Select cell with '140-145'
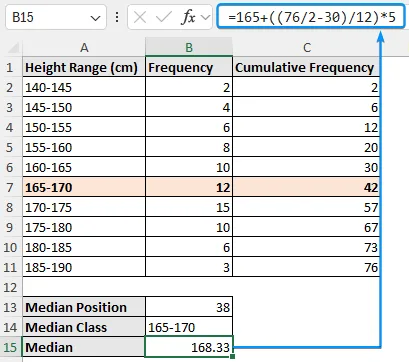This screenshot has width=409, height=362. click(84, 87)
